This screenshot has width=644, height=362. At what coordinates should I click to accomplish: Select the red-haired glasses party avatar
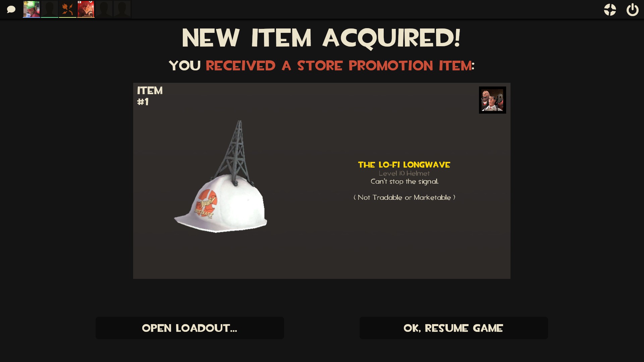(86, 9)
